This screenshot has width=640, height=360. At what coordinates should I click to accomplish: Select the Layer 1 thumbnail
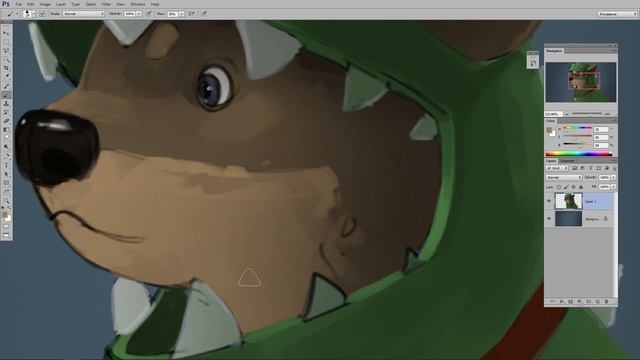click(568, 201)
